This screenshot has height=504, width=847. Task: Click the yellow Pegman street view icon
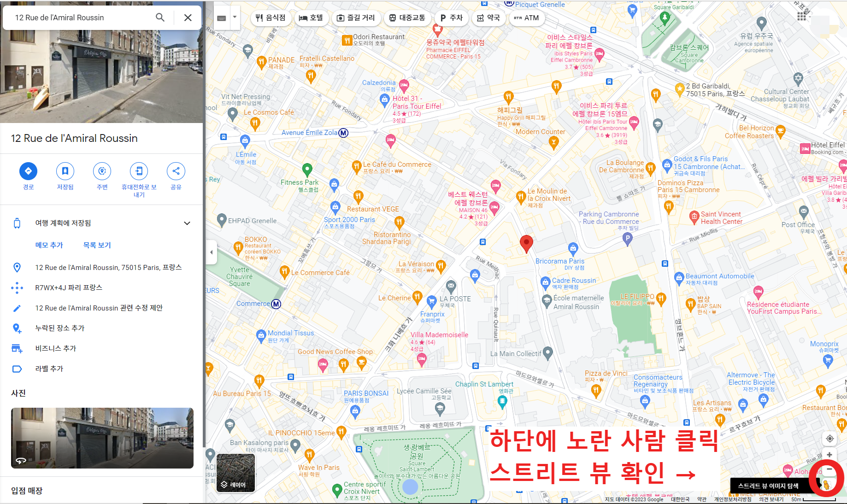[x=826, y=485]
